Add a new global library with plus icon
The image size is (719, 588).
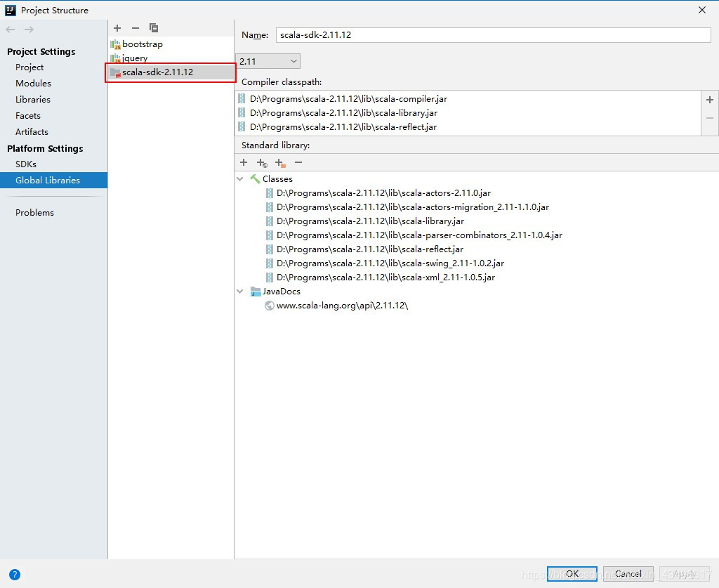click(x=117, y=28)
